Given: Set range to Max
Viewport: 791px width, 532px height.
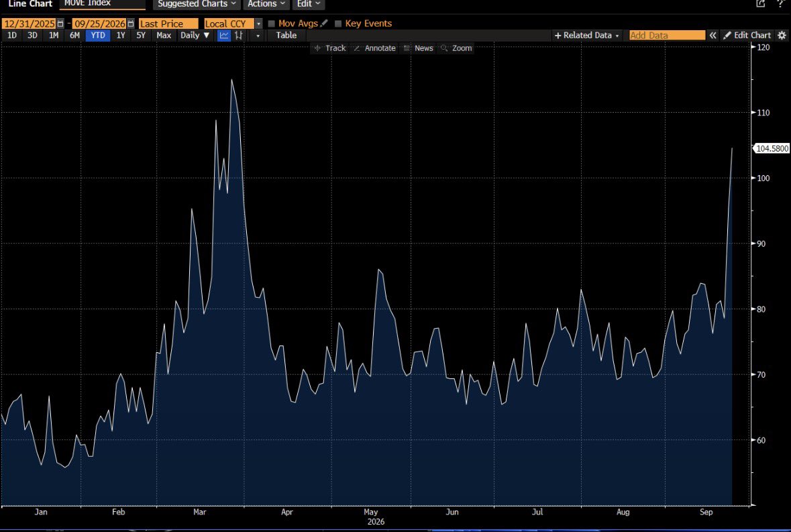Looking at the screenshot, I should click(164, 36).
